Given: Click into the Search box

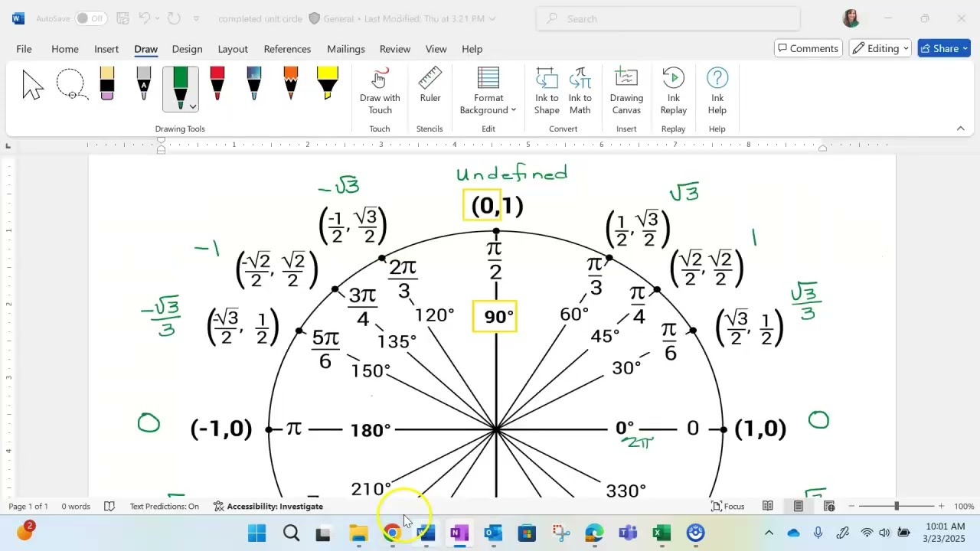Looking at the screenshot, I should (668, 18).
